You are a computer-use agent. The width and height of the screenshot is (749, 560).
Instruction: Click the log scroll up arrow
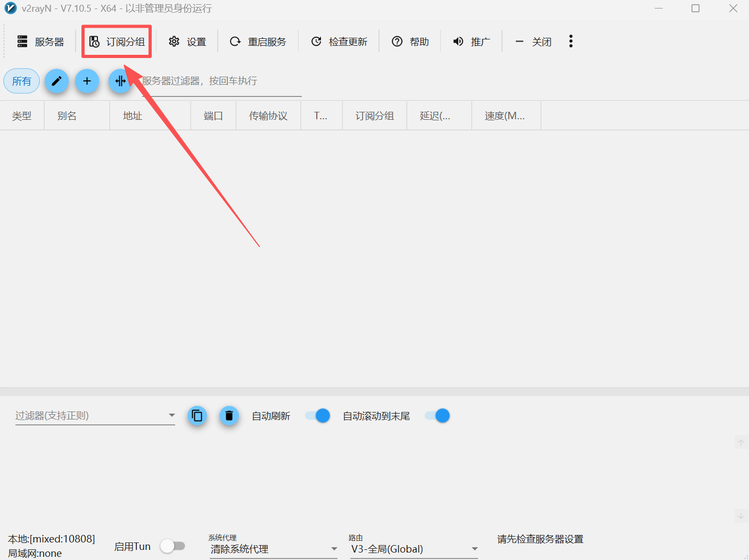point(740,442)
